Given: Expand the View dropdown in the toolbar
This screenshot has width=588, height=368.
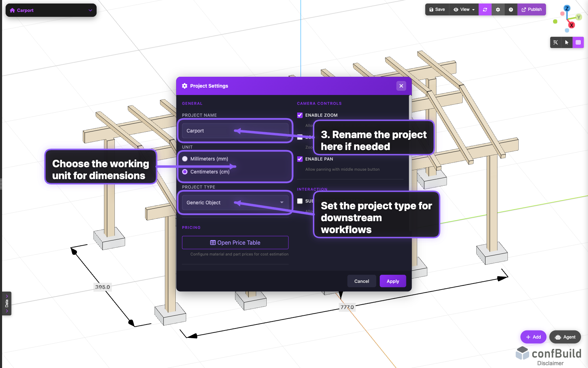Looking at the screenshot, I should (x=464, y=9).
